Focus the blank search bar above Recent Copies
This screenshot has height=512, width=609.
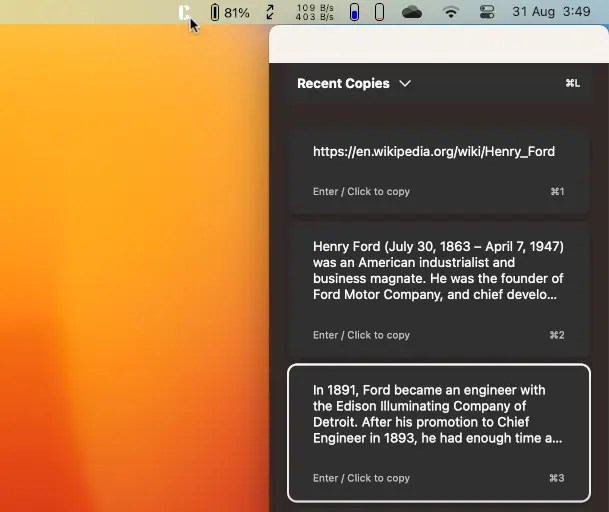(439, 44)
